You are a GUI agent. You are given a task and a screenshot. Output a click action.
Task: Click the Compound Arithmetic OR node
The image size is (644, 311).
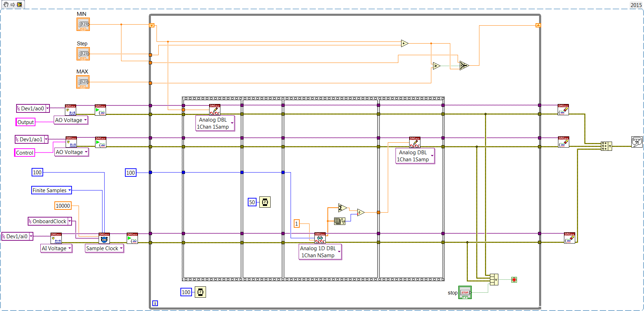[494, 279]
